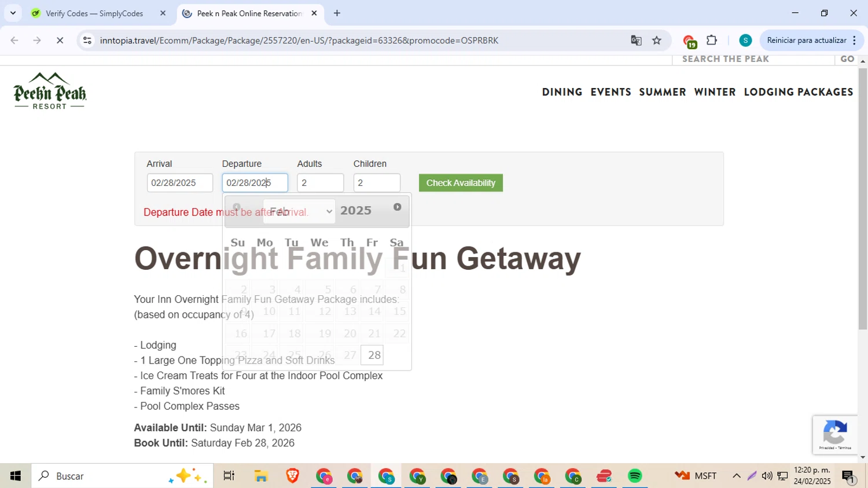
Task: Open the Extensions puzzle icon
Action: click(712, 41)
